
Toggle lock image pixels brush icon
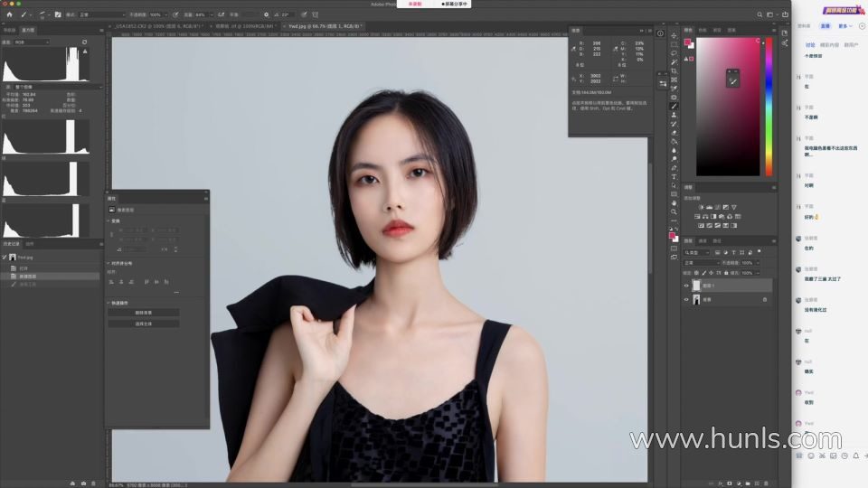704,273
